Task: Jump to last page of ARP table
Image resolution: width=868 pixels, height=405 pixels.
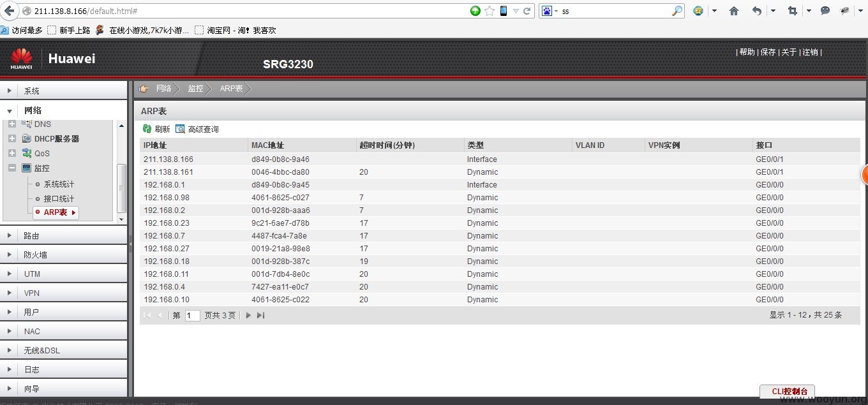Action: (260, 315)
